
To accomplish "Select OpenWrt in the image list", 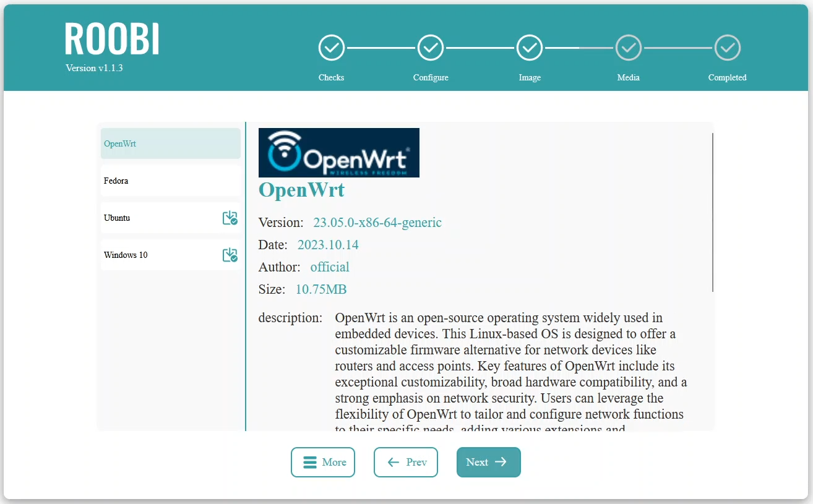I will tap(171, 143).
